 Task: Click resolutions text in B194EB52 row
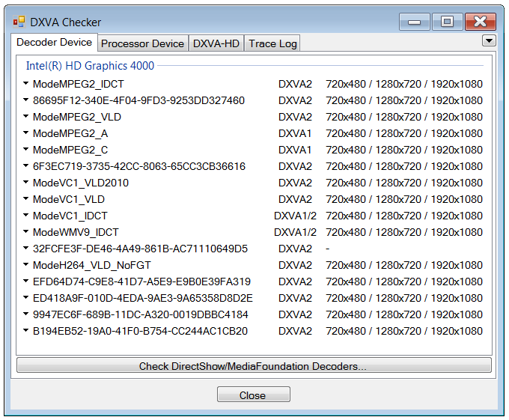[404, 331]
